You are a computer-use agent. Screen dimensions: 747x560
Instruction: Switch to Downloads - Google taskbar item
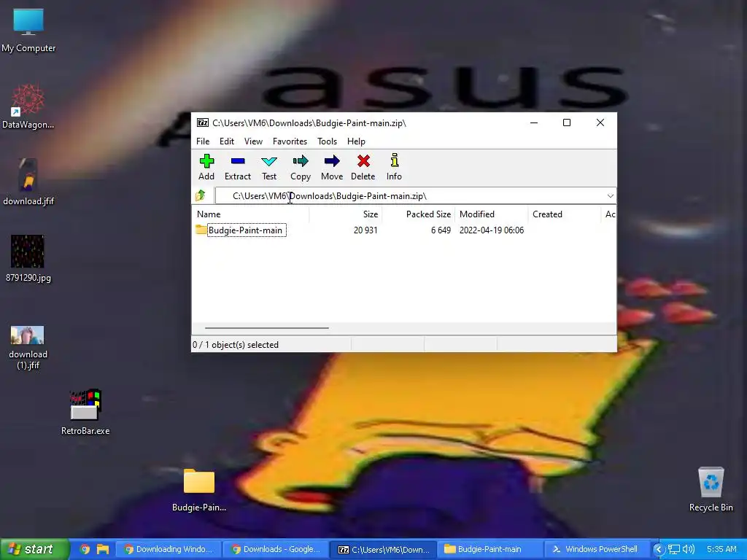tap(276, 550)
